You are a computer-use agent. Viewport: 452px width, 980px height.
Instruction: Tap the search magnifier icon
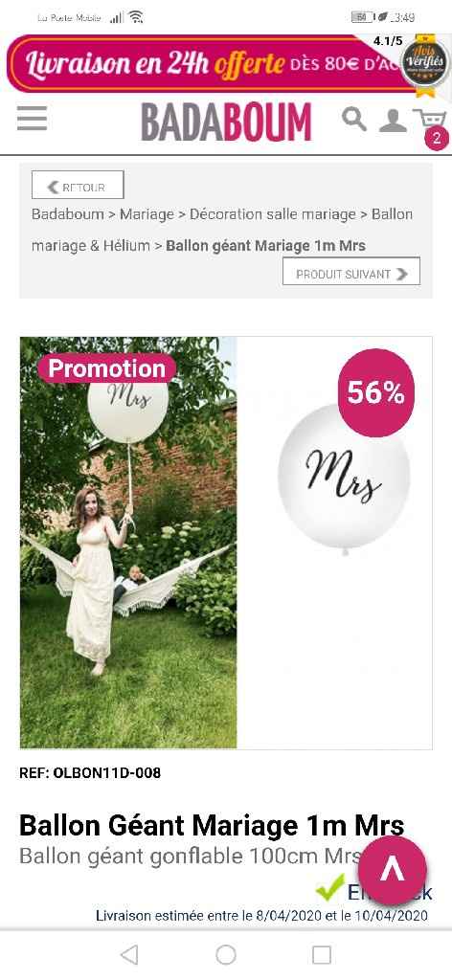[x=354, y=119]
